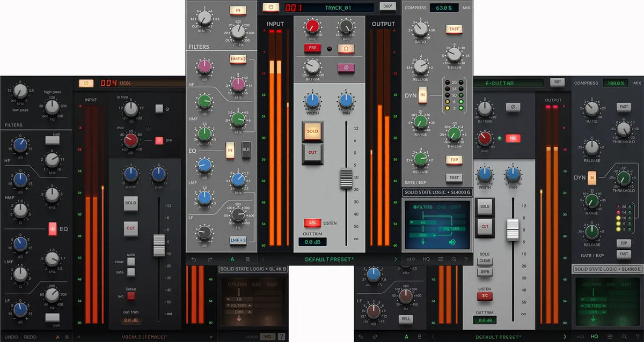Image resolution: width=644 pixels, height=342 pixels.
Task: Click the right preset arrow next to DEFAULT PRESET
Action: (x=396, y=259)
